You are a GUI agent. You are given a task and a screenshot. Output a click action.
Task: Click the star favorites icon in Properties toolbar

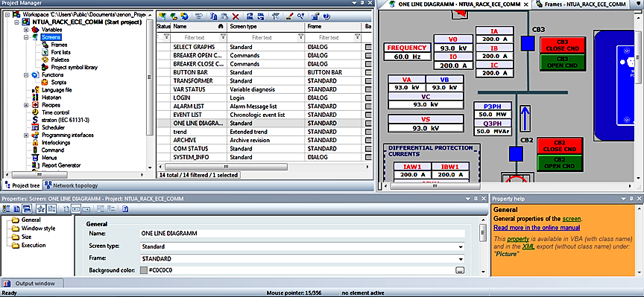41,209
